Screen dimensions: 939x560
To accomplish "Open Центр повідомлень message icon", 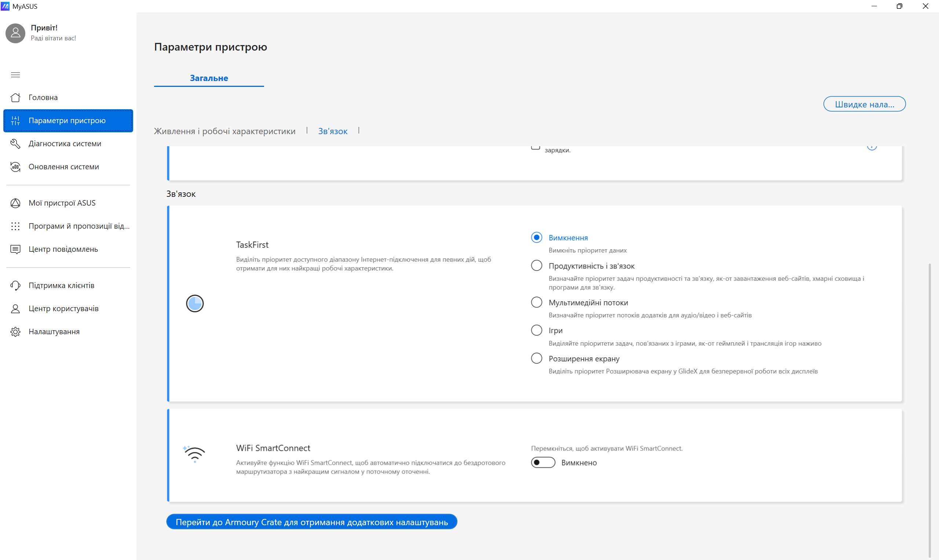I will 15,249.
